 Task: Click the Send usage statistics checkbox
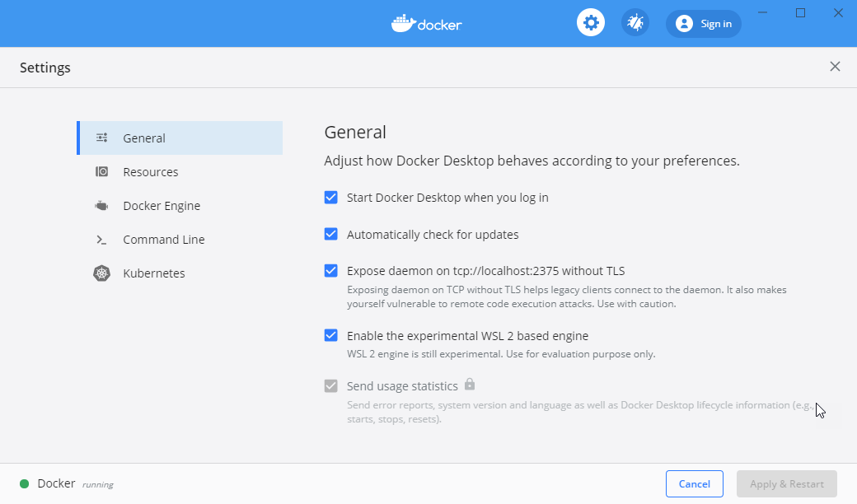(x=330, y=386)
